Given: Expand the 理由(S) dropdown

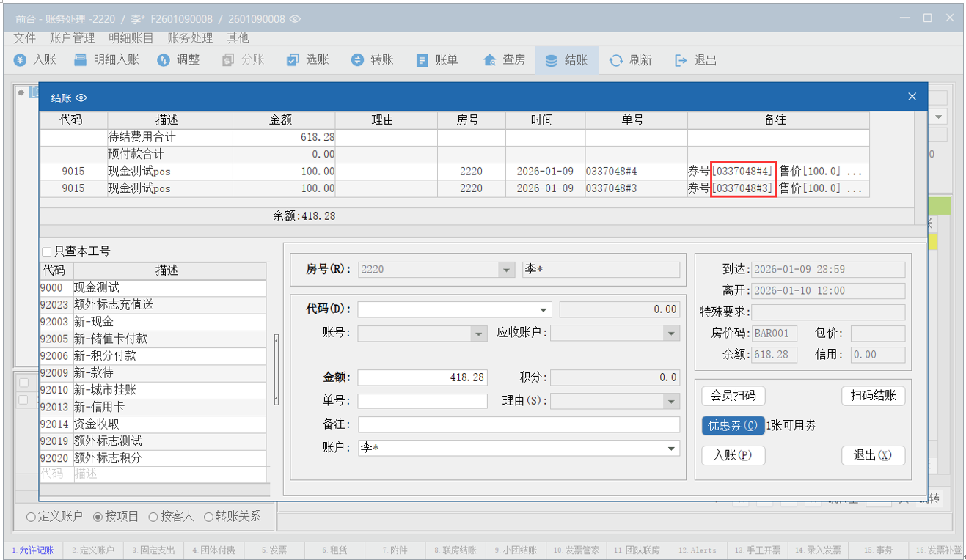Looking at the screenshot, I should [671, 402].
